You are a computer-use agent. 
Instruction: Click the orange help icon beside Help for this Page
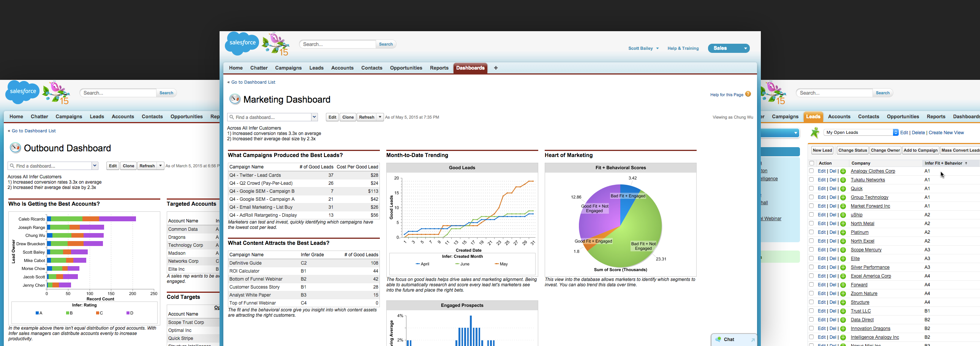click(x=748, y=94)
